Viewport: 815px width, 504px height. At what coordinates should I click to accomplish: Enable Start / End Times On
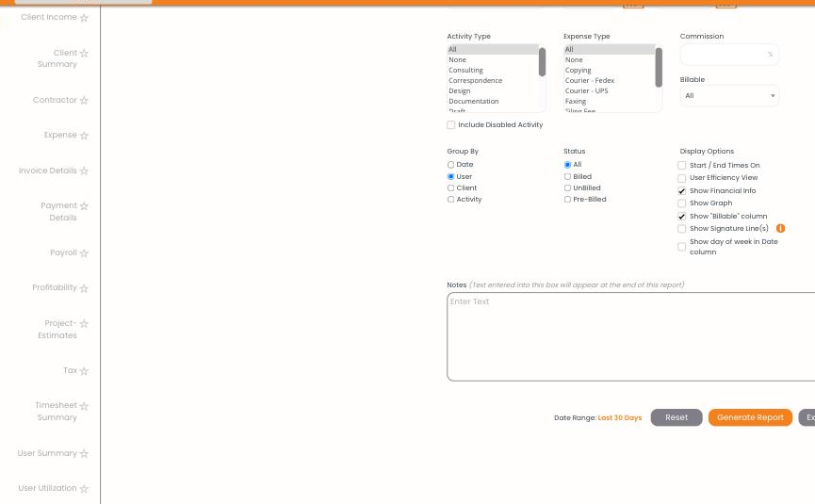point(682,165)
